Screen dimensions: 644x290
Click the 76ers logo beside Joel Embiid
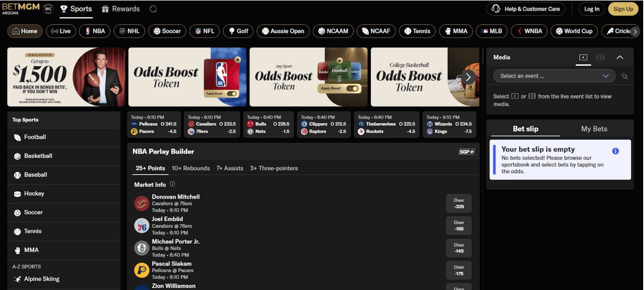click(142, 226)
